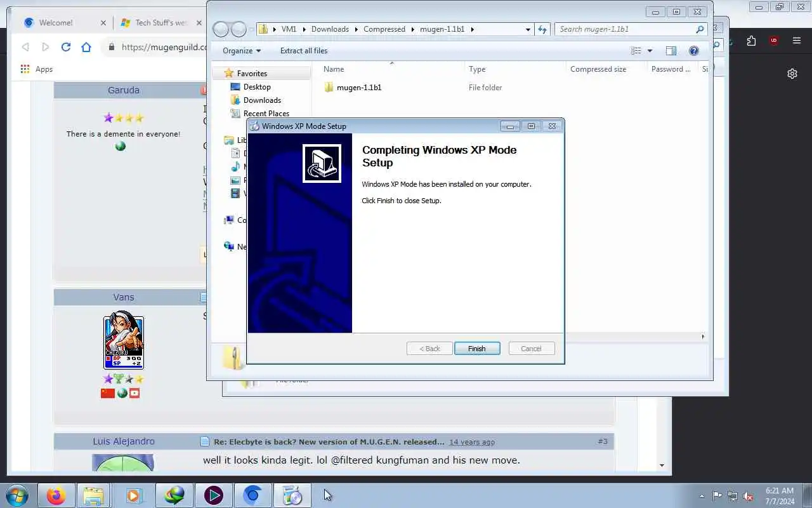Viewport: 812px width, 508px height.
Task: Open Recent Places in the navigation pane
Action: tap(266, 114)
